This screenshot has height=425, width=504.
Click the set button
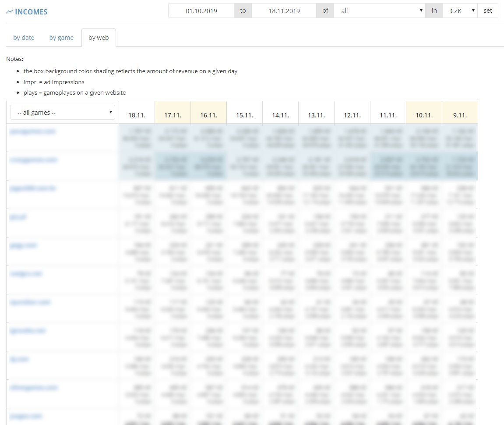[488, 11]
